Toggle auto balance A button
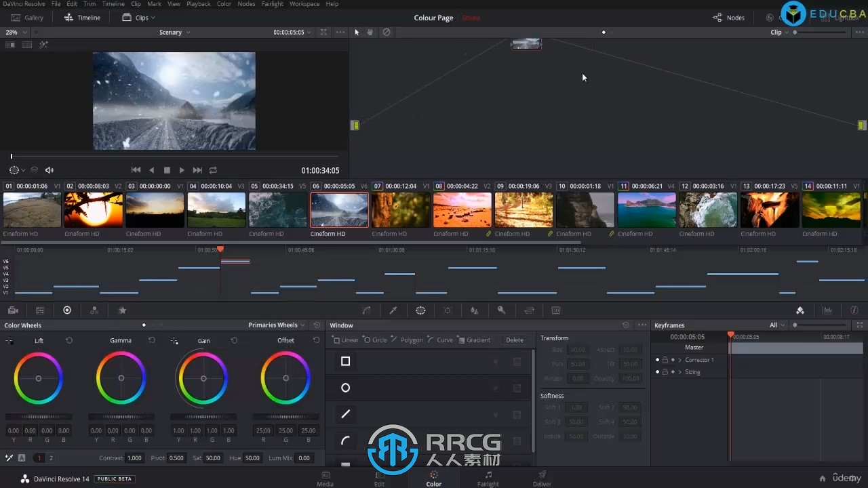868x488 pixels. [22, 458]
